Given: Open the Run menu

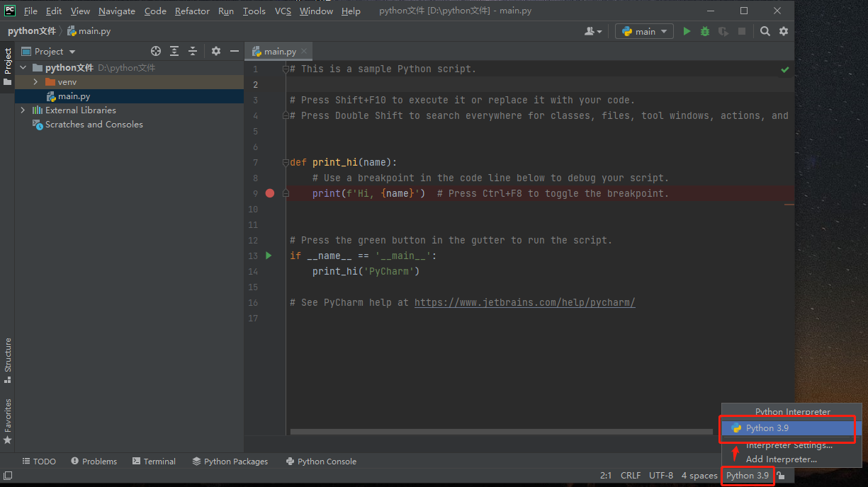Looking at the screenshot, I should point(226,11).
